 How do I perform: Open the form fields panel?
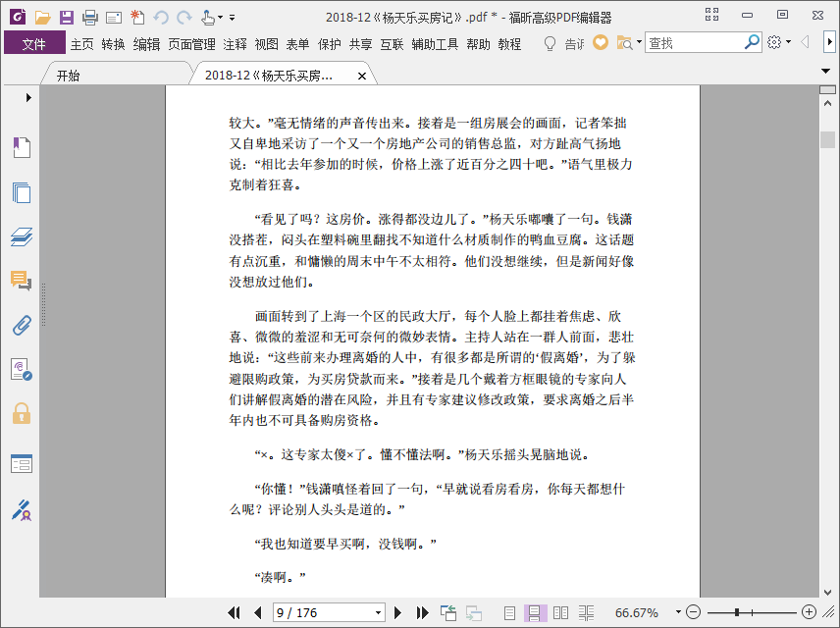22,463
